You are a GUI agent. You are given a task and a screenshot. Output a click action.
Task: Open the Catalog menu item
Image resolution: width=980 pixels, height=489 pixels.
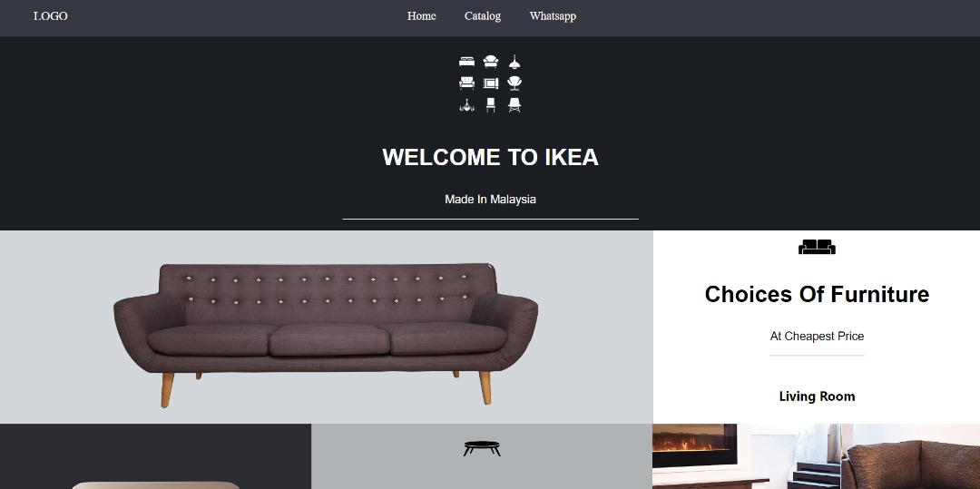point(483,16)
